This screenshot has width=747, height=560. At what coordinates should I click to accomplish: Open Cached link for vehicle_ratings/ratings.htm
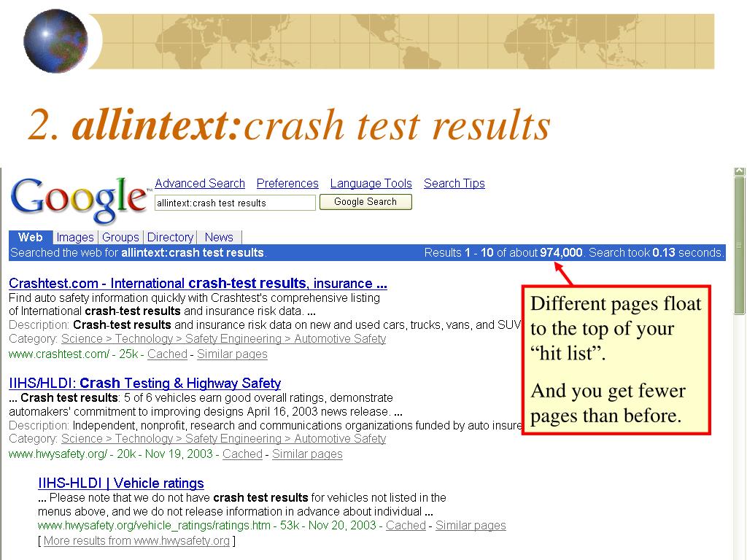tap(406, 525)
